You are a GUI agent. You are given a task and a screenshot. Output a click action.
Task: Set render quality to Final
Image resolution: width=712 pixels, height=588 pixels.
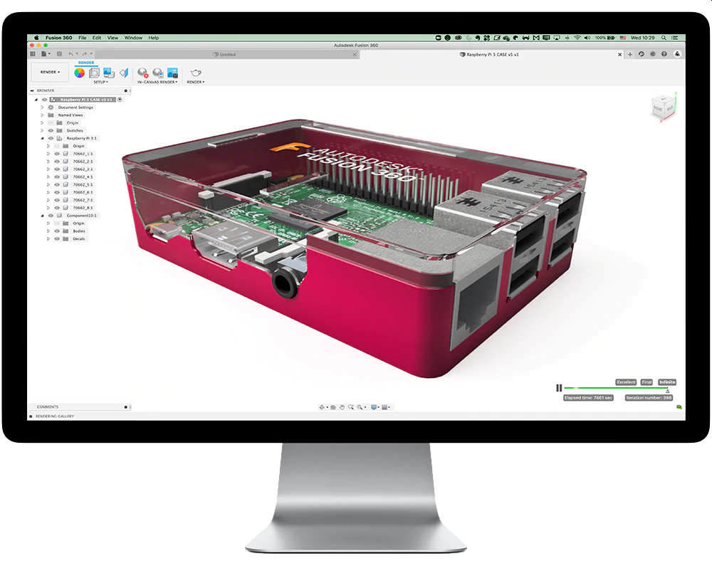click(x=646, y=382)
